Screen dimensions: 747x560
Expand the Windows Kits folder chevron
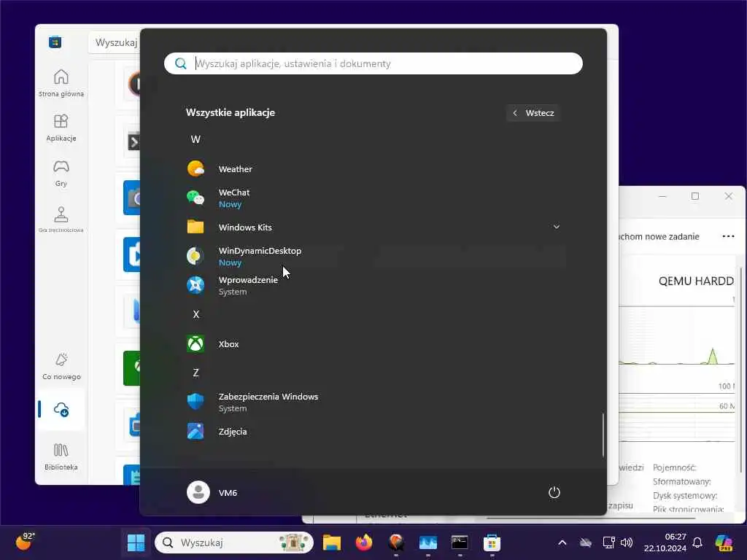click(x=556, y=227)
